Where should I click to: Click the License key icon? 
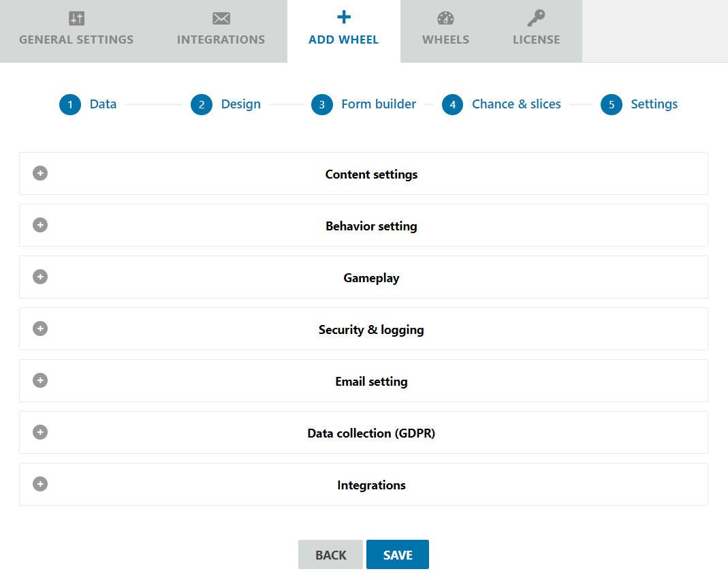tap(536, 18)
